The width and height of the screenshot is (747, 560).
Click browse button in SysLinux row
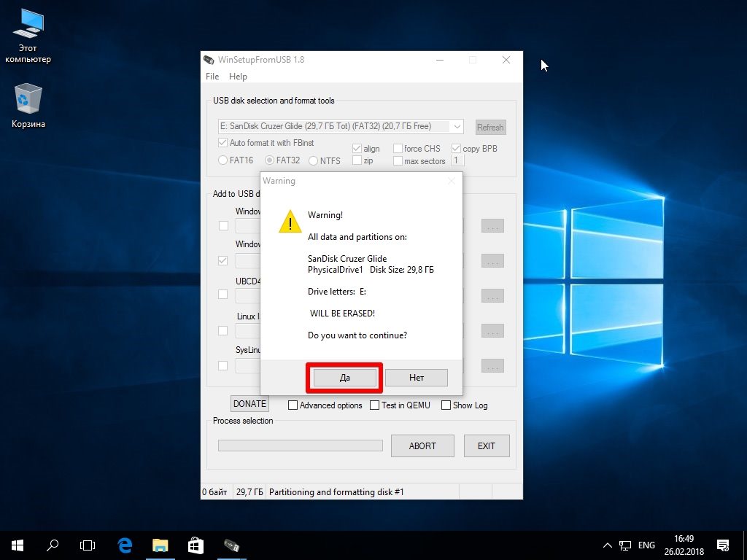(492, 366)
